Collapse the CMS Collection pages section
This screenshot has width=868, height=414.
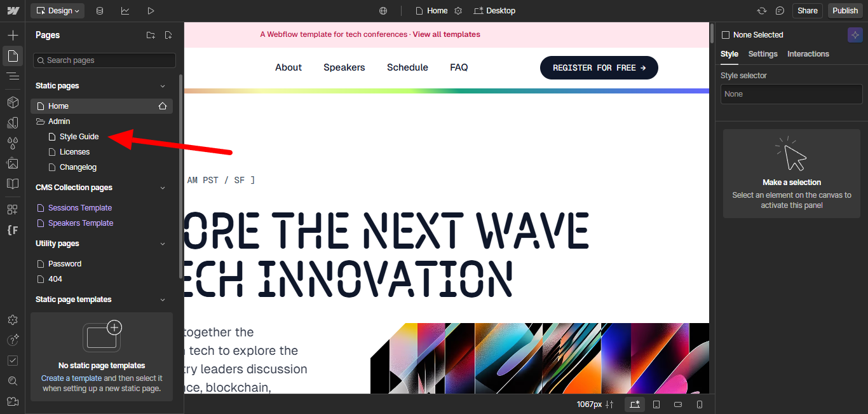click(x=163, y=188)
